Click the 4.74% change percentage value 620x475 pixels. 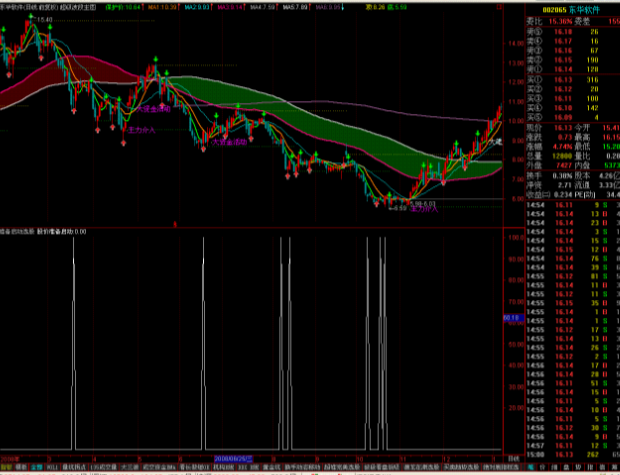pyautogui.click(x=563, y=146)
